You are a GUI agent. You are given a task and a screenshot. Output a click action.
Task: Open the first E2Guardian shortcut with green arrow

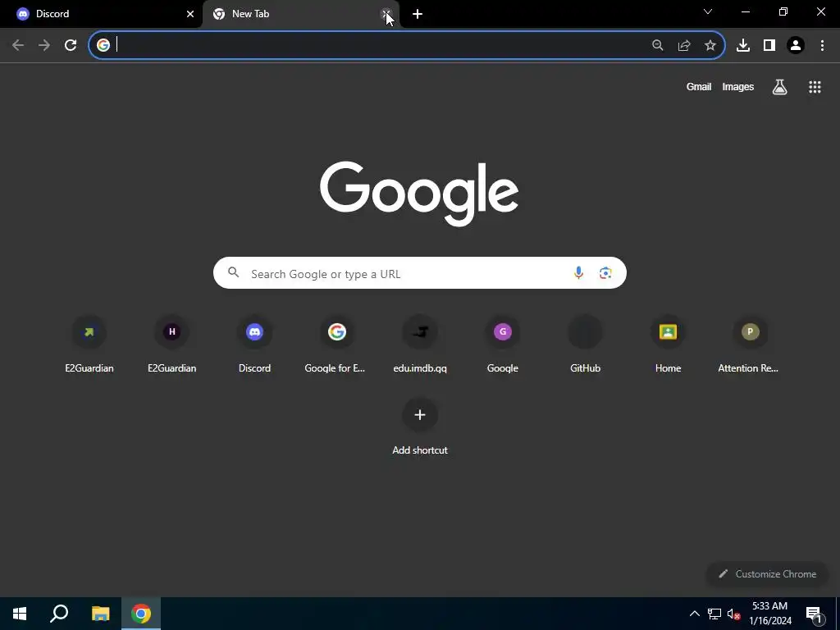click(89, 344)
